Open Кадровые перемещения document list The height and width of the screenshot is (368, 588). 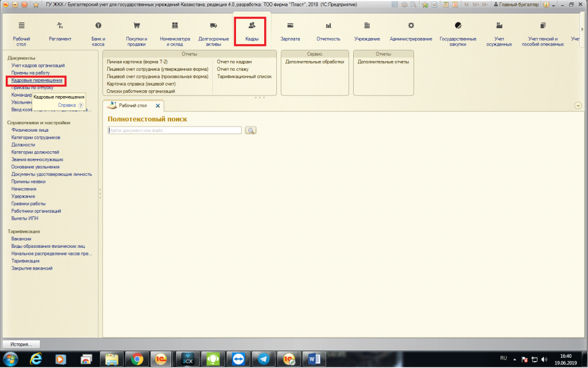(x=37, y=80)
